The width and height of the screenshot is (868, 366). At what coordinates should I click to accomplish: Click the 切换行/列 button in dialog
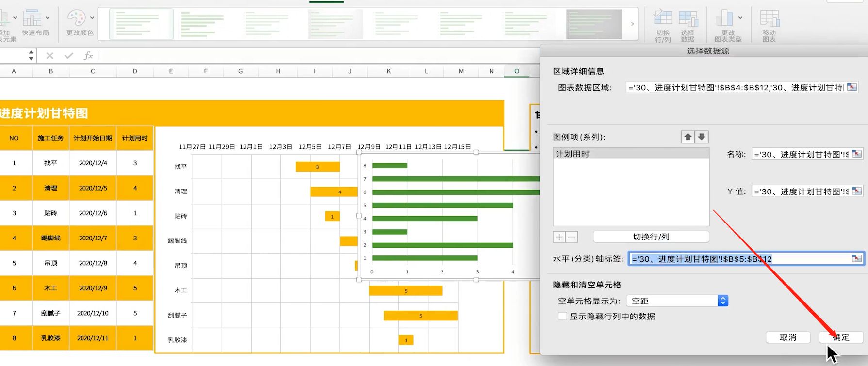point(651,237)
